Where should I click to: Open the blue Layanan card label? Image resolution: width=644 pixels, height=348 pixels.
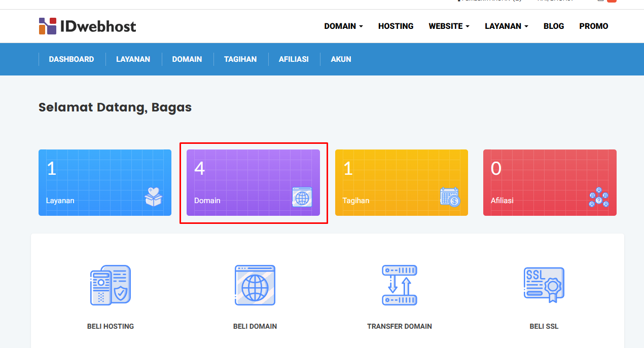[60, 201]
